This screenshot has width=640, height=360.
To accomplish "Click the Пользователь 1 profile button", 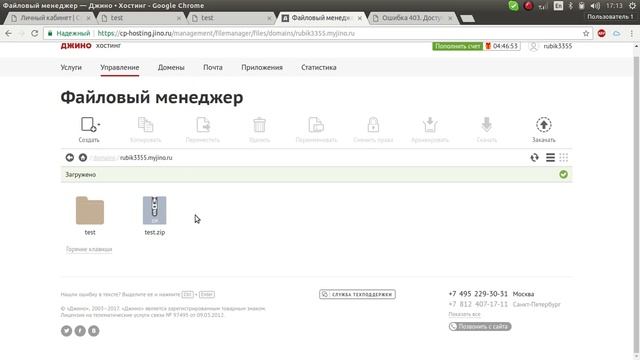I will 610,17.
